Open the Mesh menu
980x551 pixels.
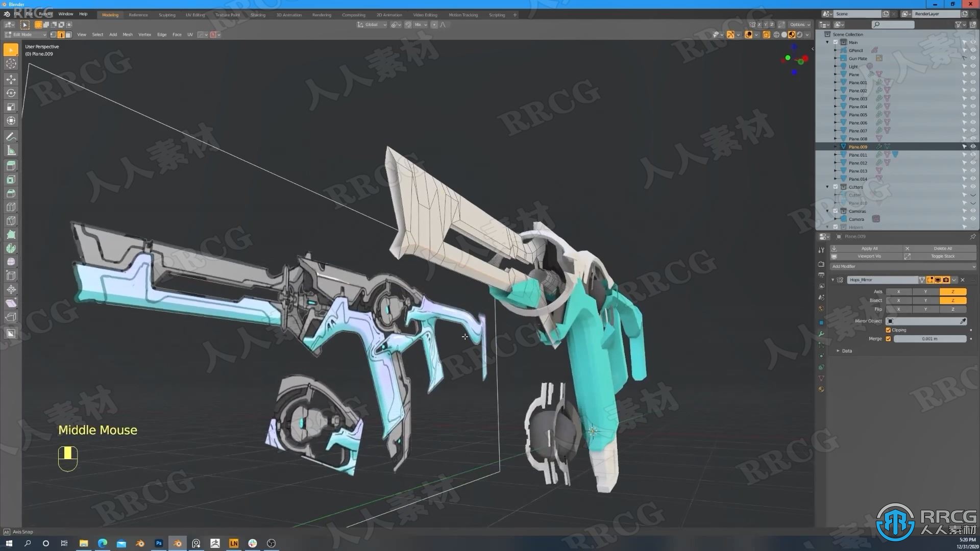point(128,35)
